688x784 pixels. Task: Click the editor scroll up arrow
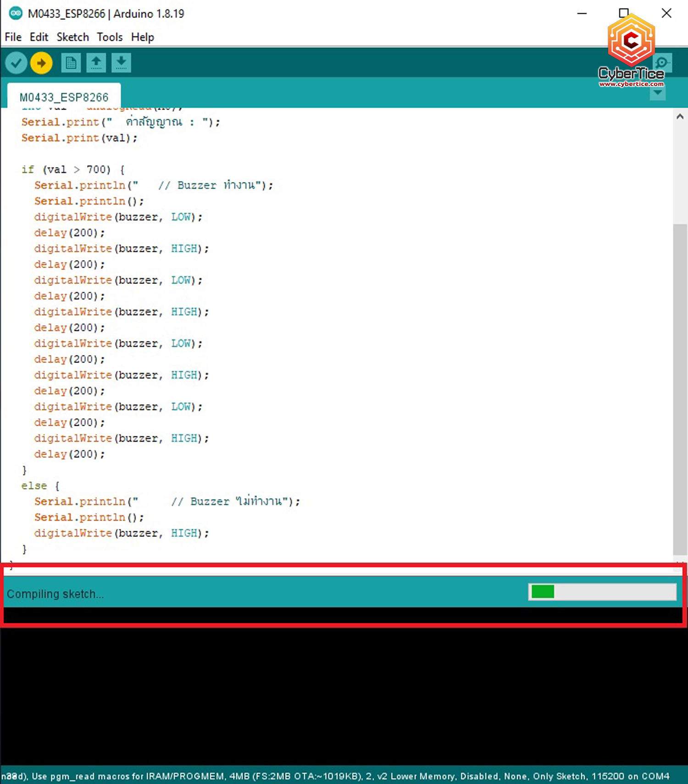pos(680,117)
